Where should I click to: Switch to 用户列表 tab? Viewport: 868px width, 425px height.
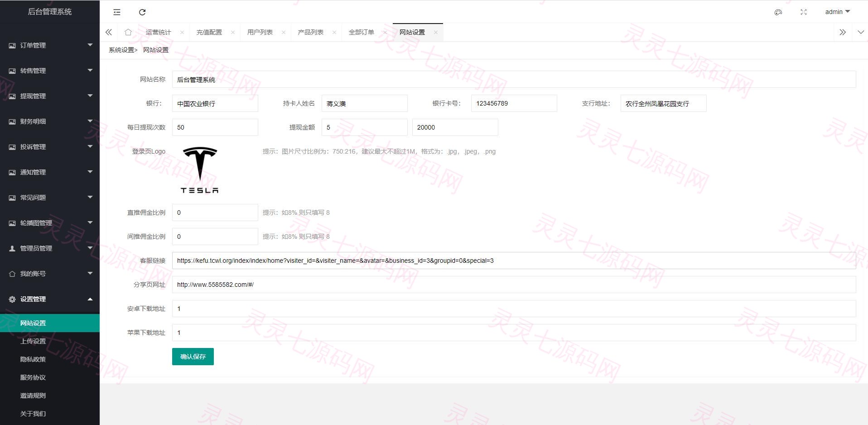260,32
